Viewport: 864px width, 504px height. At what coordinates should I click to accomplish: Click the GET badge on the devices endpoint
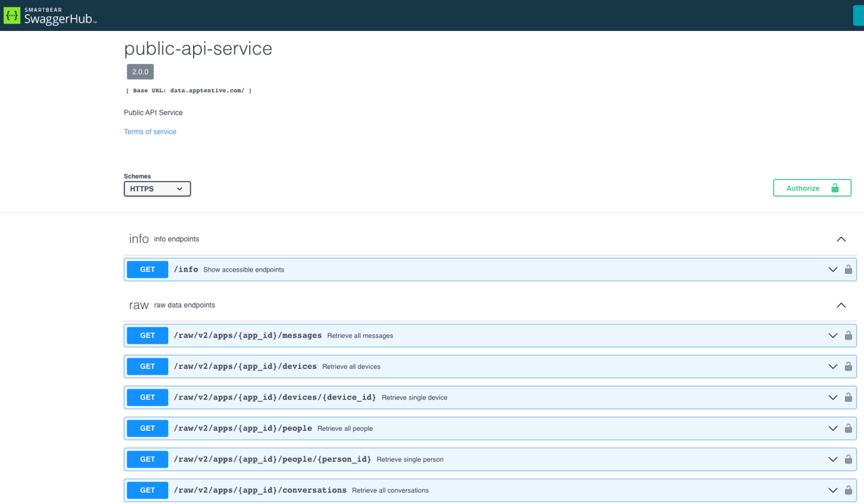pyautogui.click(x=147, y=366)
